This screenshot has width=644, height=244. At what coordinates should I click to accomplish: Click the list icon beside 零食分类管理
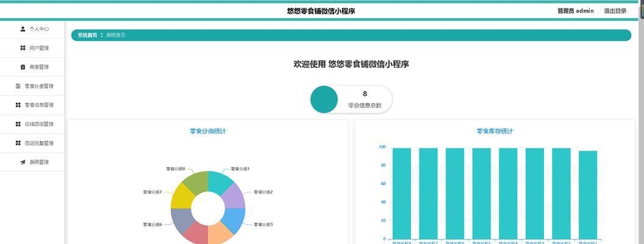click(x=18, y=86)
